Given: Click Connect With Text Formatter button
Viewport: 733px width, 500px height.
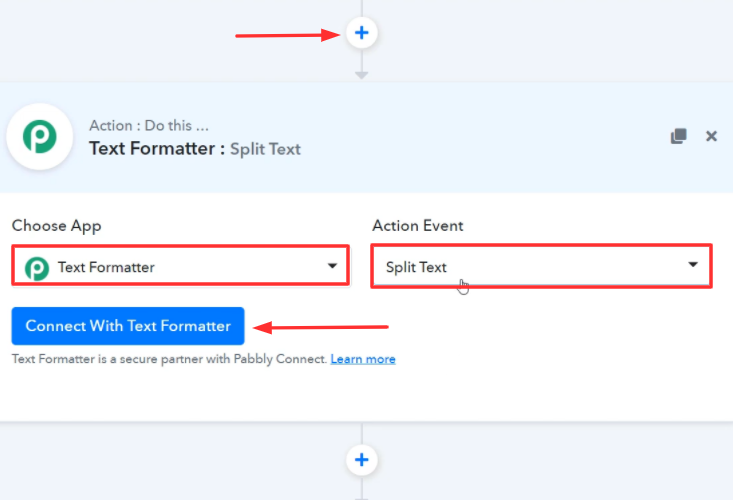Looking at the screenshot, I should [128, 326].
